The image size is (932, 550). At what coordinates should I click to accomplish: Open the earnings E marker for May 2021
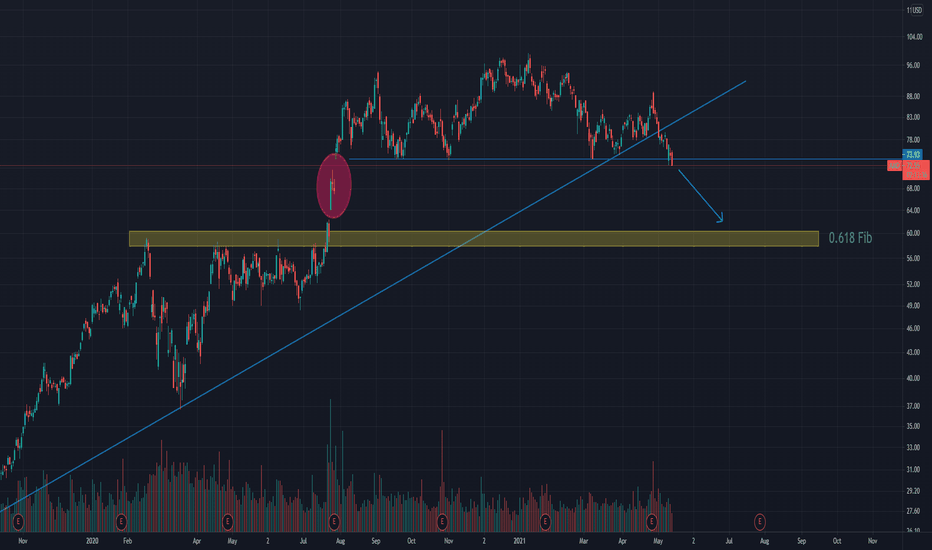pos(652,522)
